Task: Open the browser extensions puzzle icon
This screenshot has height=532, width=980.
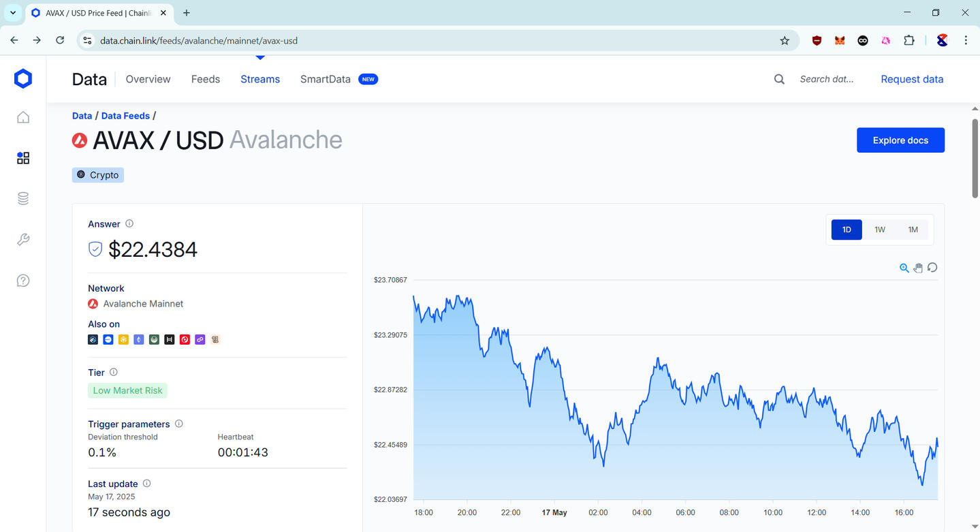Action: click(x=909, y=41)
